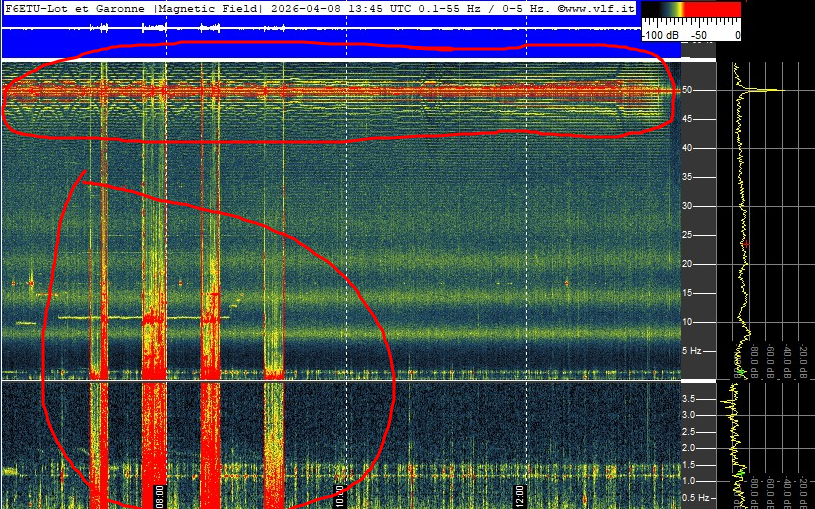Click the red section of the dB color scale

(x=715, y=9)
